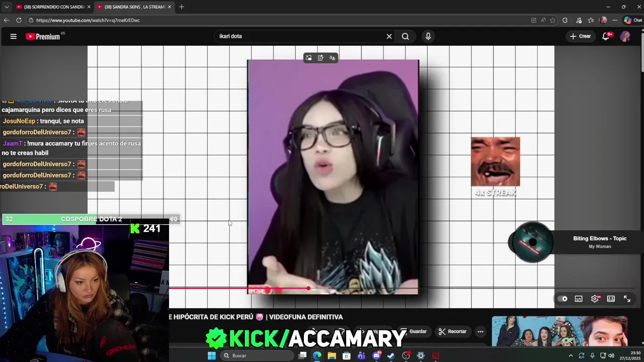The image size is (644, 362).
Task: Open read aloud icon in address bar
Action: click(543, 20)
